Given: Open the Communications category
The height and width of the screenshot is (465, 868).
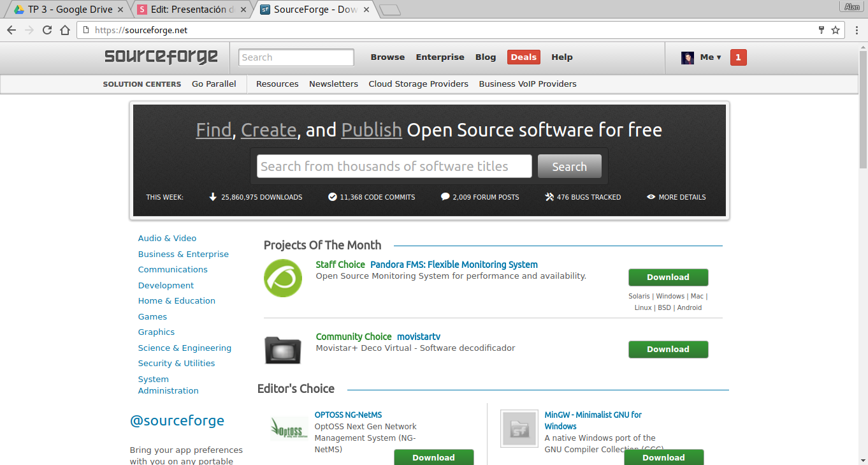Looking at the screenshot, I should point(173,270).
